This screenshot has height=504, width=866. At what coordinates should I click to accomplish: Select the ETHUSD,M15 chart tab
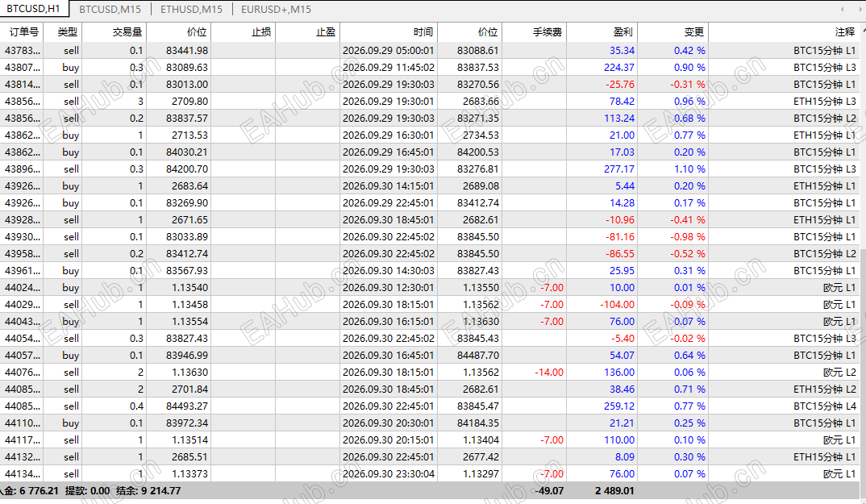(x=191, y=10)
